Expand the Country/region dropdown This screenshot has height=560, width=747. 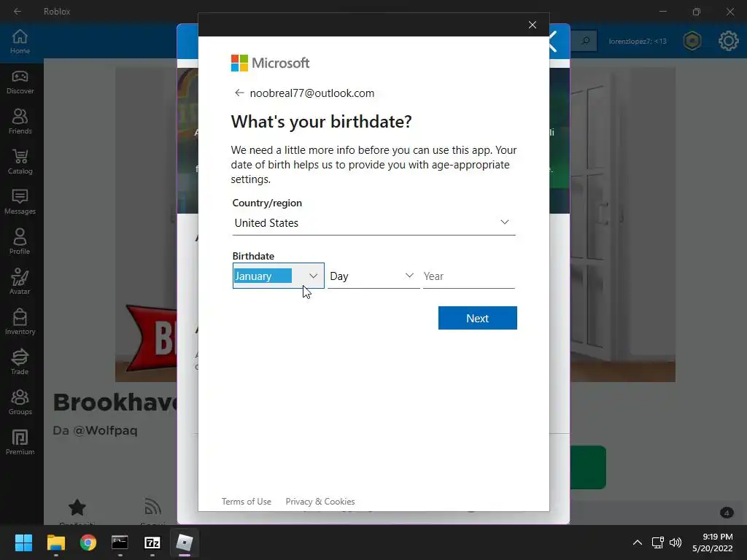[374, 223]
